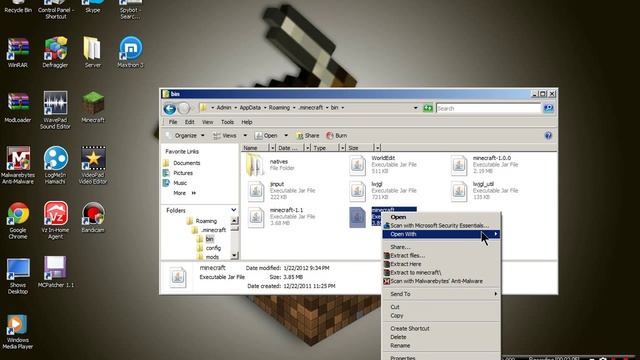
Task: Open the Help menu
Action: click(x=247, y=122)
